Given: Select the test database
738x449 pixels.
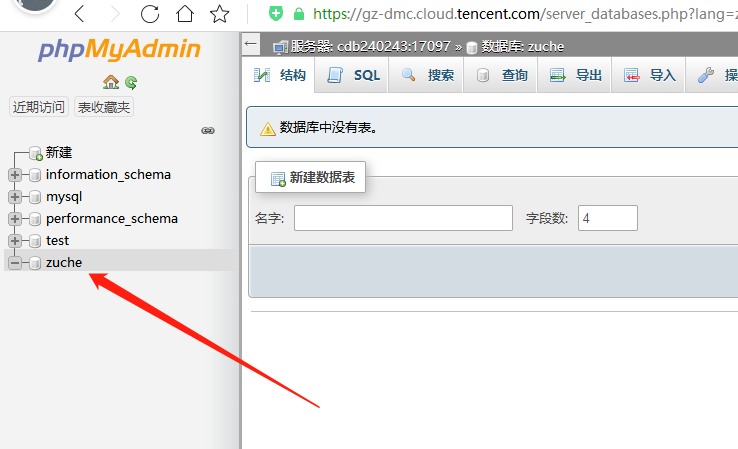Looking at the screenshot, I should [x=57, y=241].
